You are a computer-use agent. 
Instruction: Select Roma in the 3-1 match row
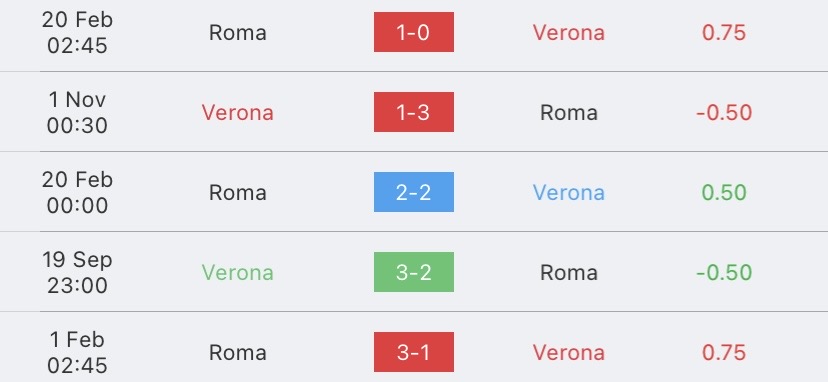click(x=238, y=352)
